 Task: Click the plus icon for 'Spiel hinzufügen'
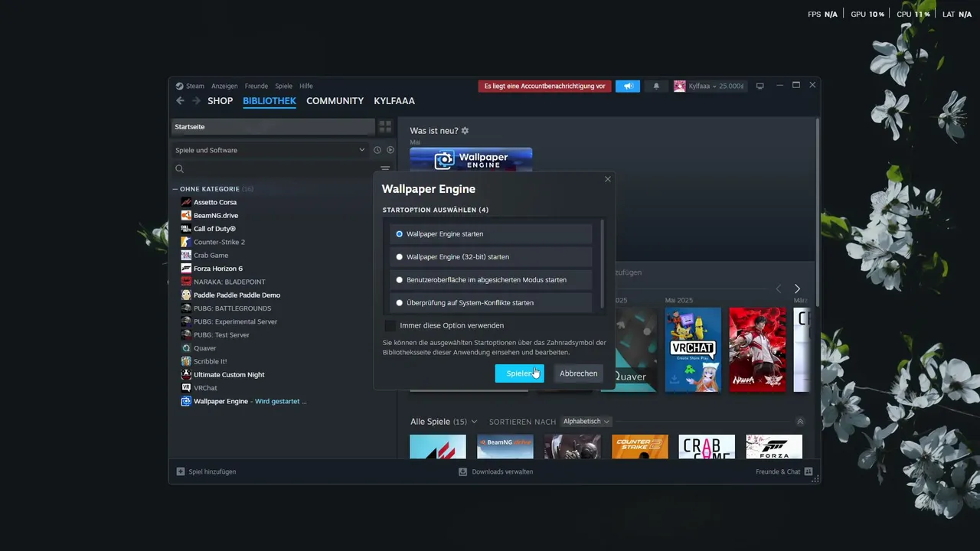tap(181, 471)
